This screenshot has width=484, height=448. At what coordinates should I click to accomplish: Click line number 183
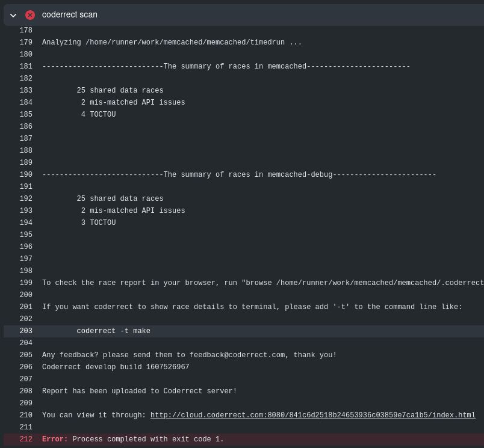click(x=26, y=90)
